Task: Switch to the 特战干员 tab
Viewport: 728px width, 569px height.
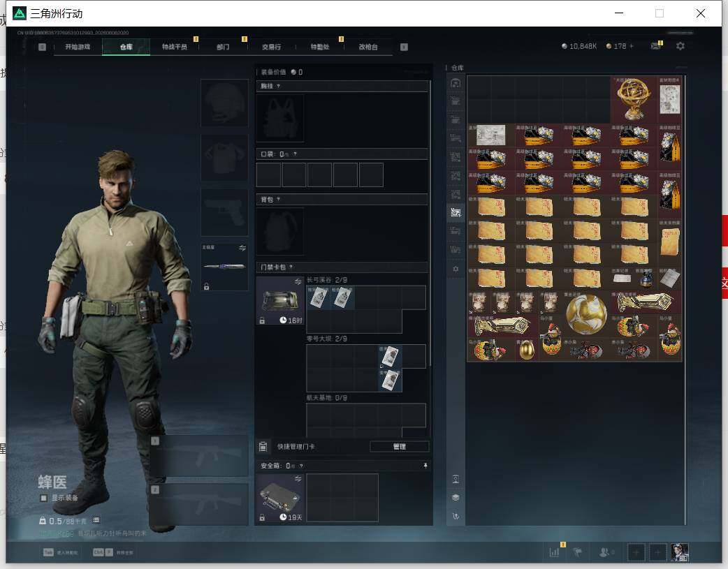Action: [174, 47]
